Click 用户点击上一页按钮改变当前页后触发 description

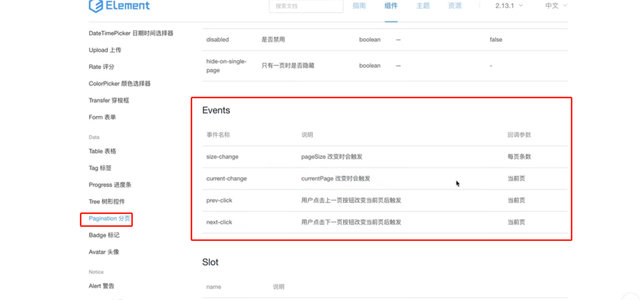351,201
